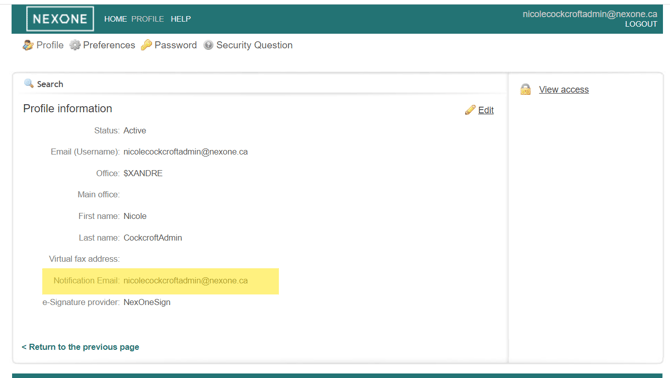Click the Status label
This screenshot has height=378, width=670.
107,131
